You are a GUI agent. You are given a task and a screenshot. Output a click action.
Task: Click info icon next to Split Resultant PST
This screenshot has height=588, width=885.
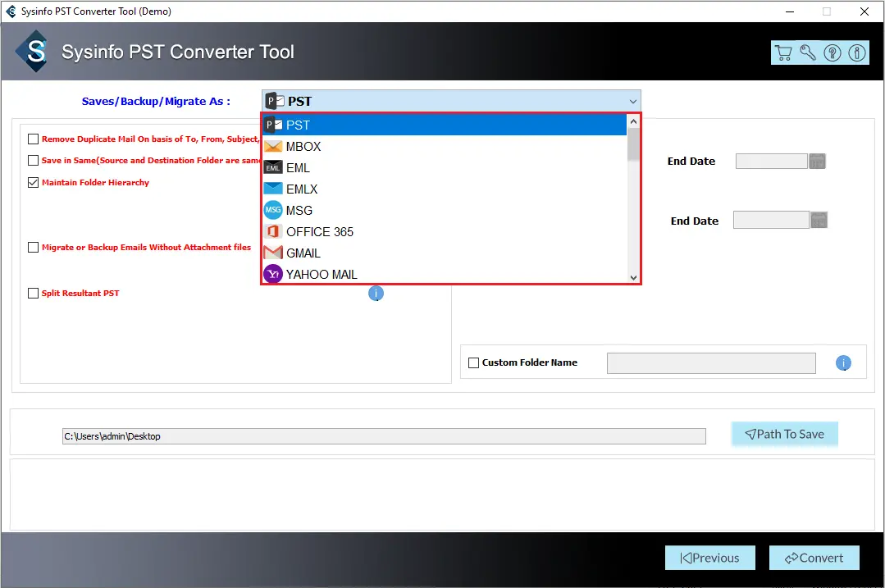(x=376, y=293)
